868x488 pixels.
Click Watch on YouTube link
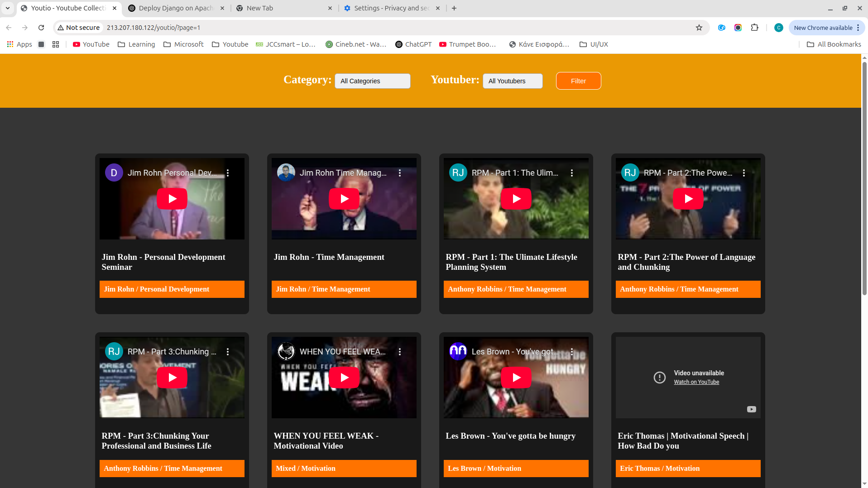pos(696,382)
